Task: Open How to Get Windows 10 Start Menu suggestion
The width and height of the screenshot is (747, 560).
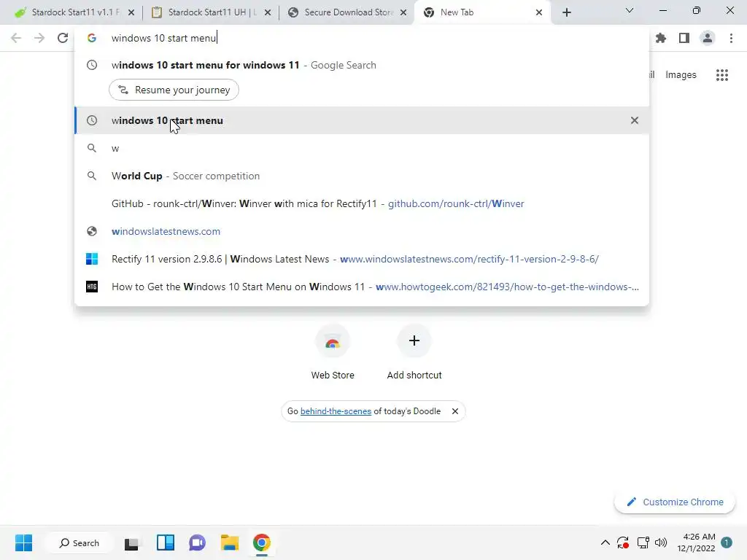Action: tap(362, 287)
